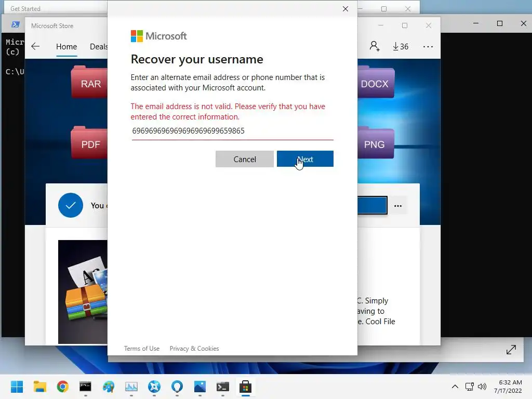Click the red email not valid error message
Viewport: 532px width, 399px height.
click(x=228, y=112)
